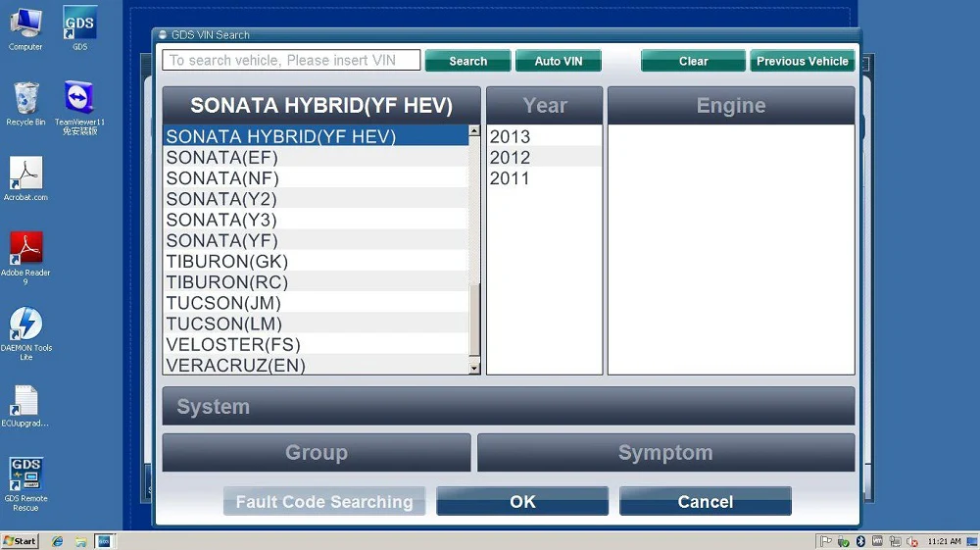Launch GDS Remote Rescue
This screenshot has height=550, width=980.
click(x=25, y=475)
